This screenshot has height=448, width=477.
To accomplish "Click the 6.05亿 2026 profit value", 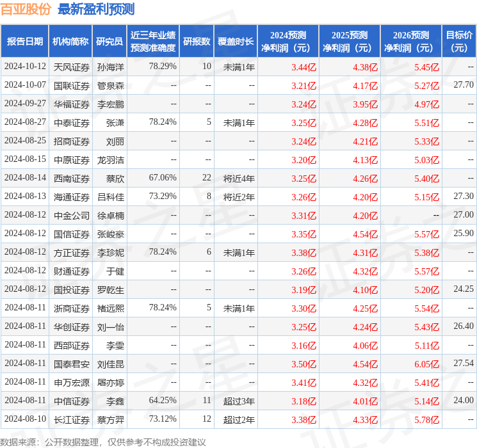I will tap(427, 364).
